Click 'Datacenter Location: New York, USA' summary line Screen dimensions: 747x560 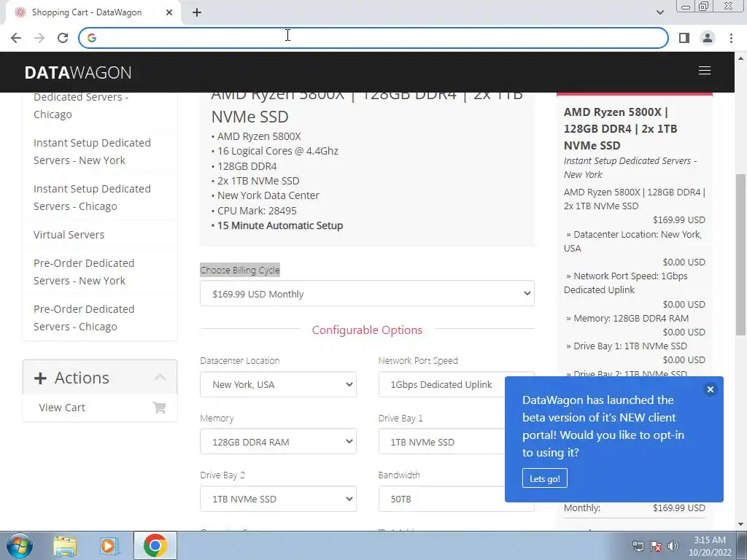pyautogui.click(x=632, y=241)
